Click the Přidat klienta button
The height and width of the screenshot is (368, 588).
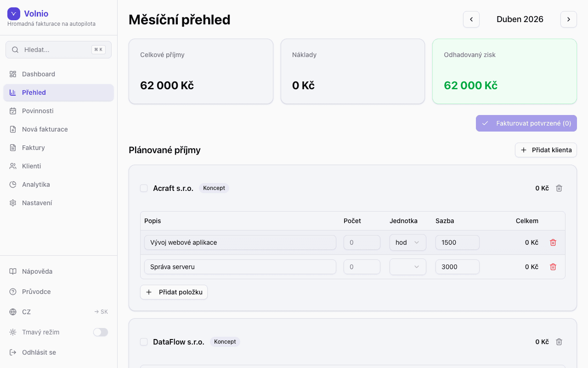[546, 150]
